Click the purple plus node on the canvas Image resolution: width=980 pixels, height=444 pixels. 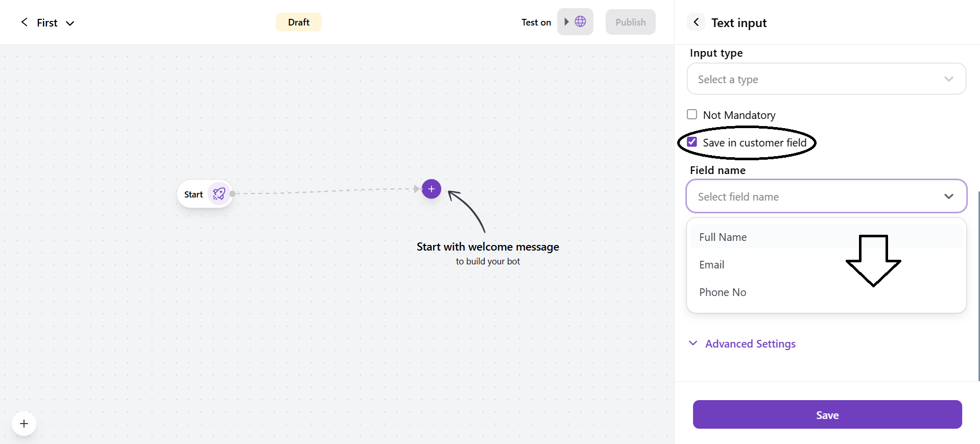tap(431, 189)
